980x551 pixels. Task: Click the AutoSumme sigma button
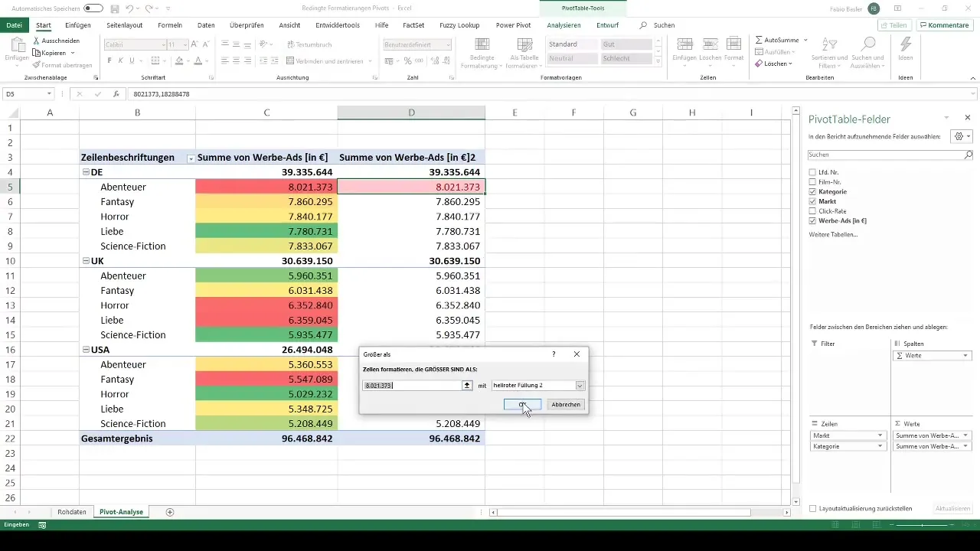(x=778, y=39)
